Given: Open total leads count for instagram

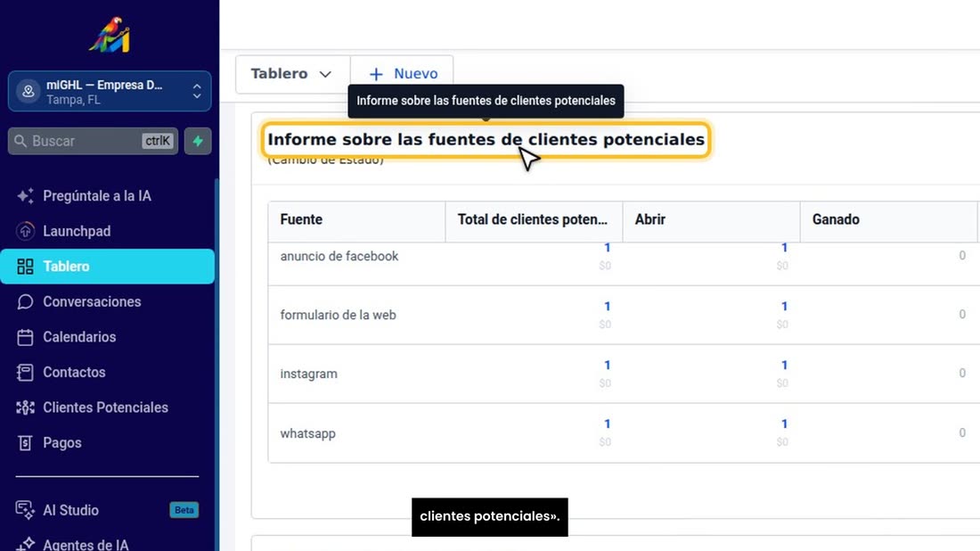Looking at the screenshot, I should pos(607,366).
